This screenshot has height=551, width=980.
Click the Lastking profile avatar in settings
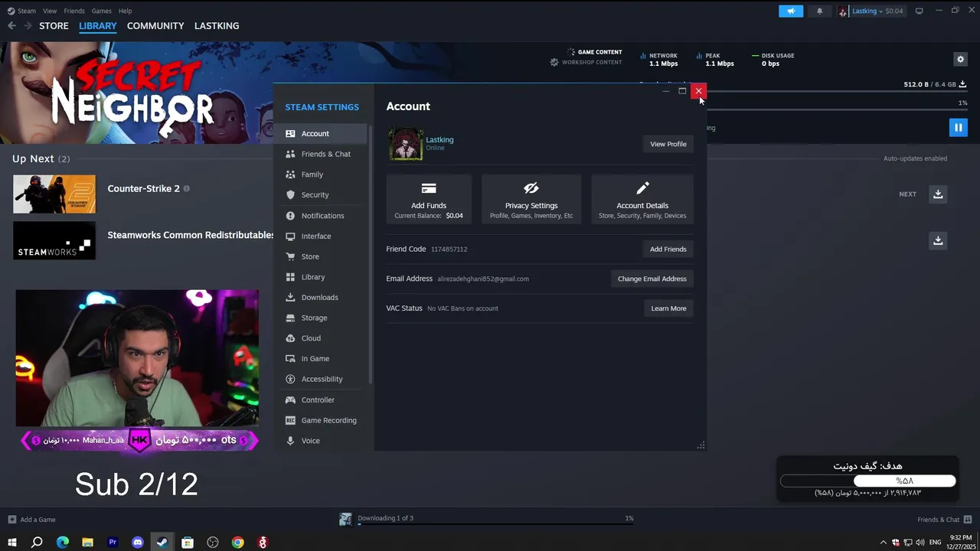[406, 144]
